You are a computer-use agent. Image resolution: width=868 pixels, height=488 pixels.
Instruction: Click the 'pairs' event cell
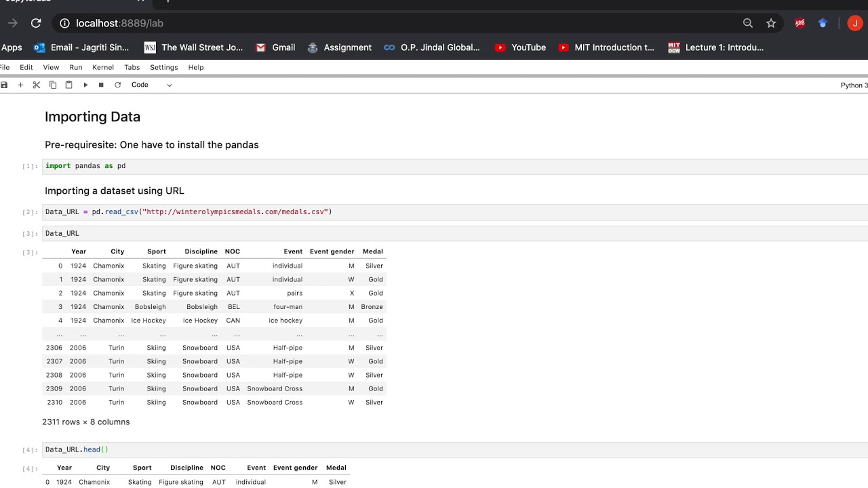coord(295,293)
